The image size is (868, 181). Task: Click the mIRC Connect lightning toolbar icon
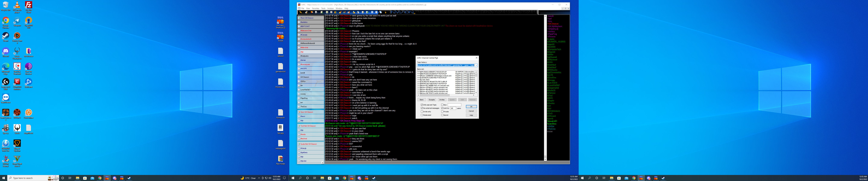(x=301, y=12)
